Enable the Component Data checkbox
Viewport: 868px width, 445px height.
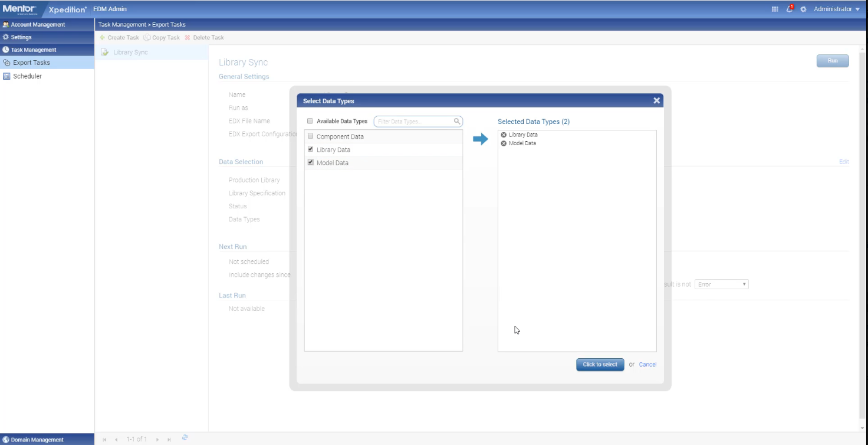point(311,136)
